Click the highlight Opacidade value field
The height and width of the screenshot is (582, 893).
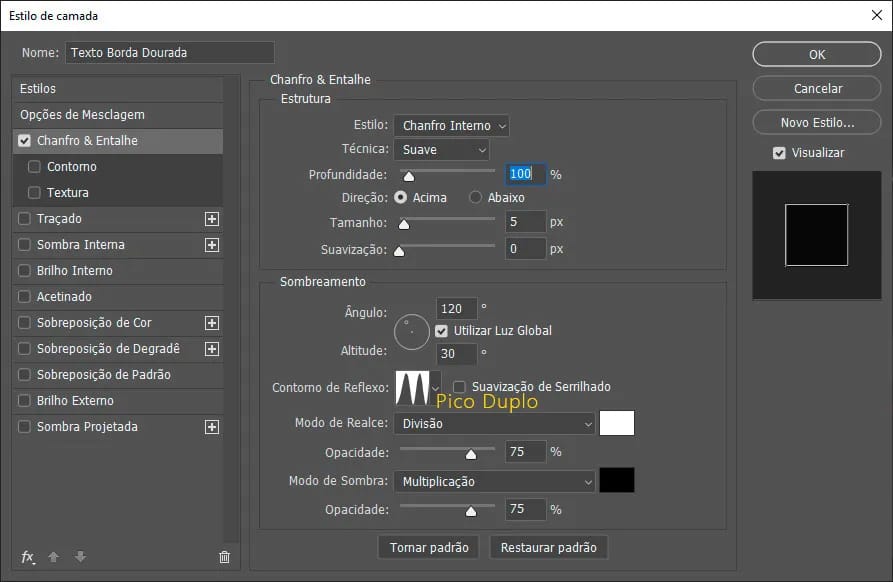point(526,452)
